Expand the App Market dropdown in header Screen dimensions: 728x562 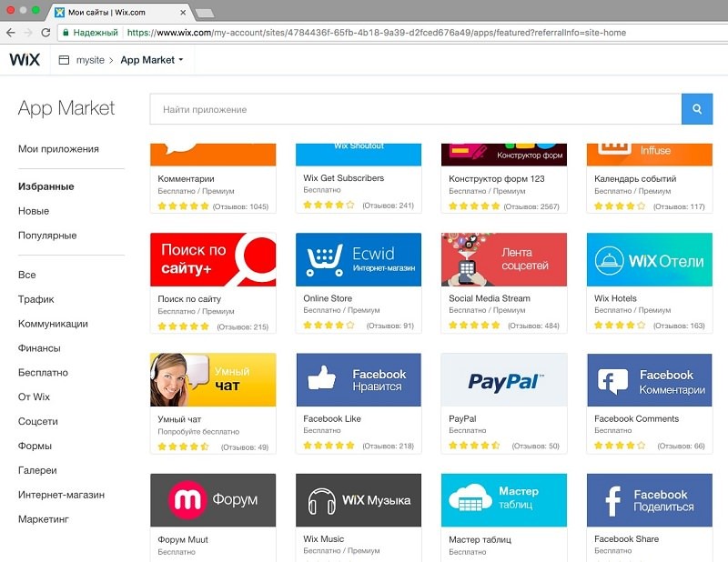152,60
